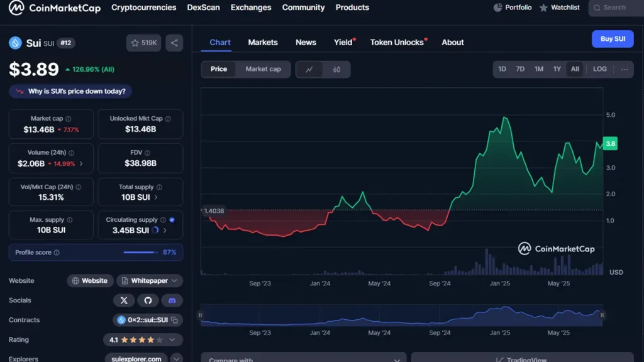Open more chart options ellipsis menu

(x=625, y=69)
